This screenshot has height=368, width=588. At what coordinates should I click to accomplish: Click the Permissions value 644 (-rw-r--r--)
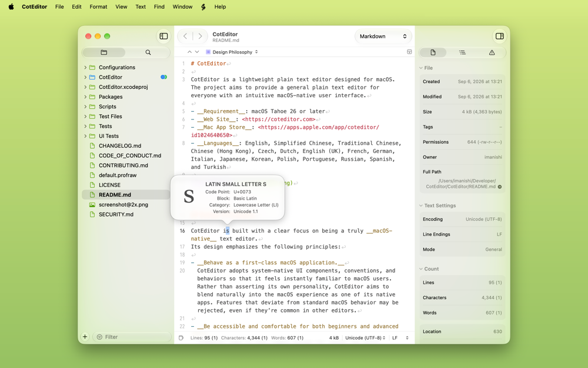[x=485, y=142]
